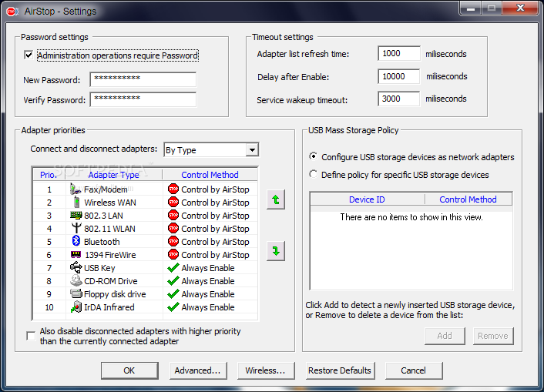Click the 1394 FireWire icon

pyautogui.click(x=76, y=255)
